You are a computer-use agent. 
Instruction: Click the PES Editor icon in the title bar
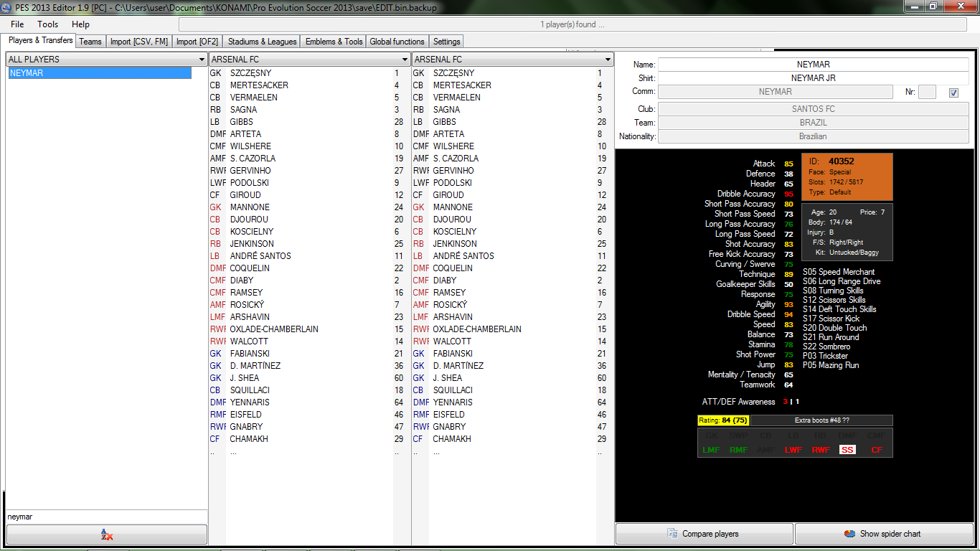pyautogui.click(x=6, y=7)
